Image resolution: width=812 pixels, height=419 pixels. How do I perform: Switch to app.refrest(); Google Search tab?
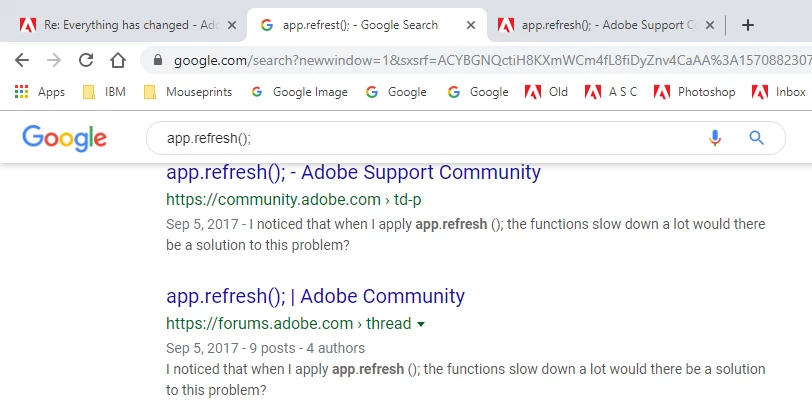coord(367,25)
